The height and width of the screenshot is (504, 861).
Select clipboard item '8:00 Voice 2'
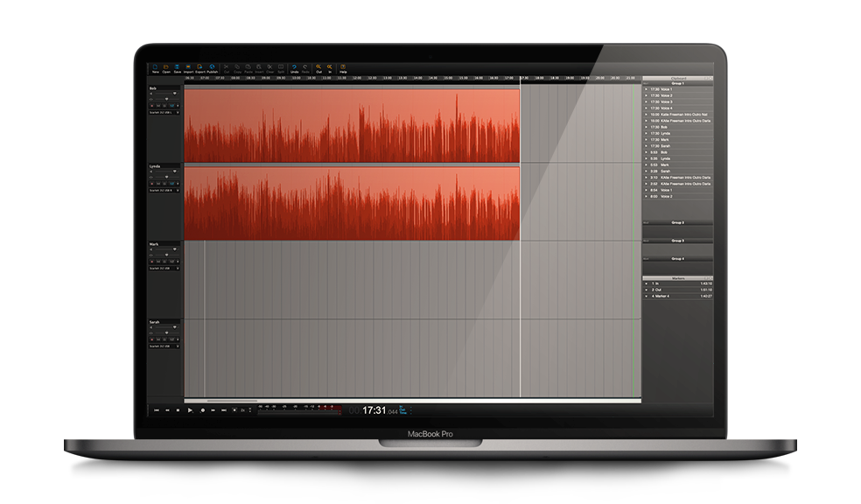677,196
